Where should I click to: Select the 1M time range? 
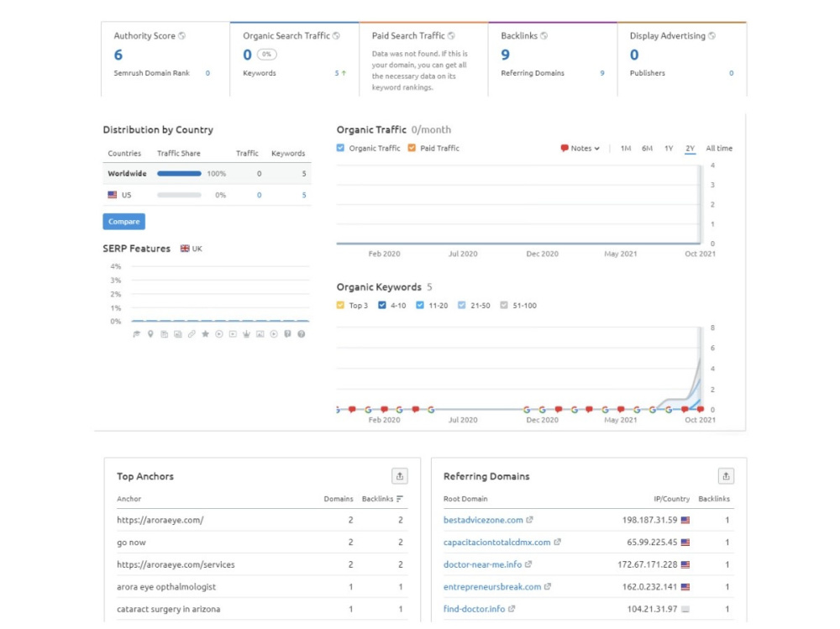626,149
